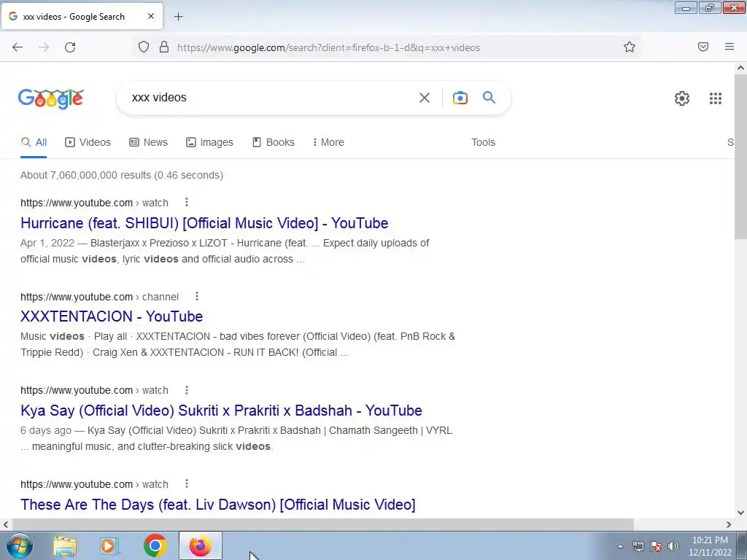Viewport: 747px width, 560px height.
Task: Click the Firefox taskbar button
Action: point(201,545)
